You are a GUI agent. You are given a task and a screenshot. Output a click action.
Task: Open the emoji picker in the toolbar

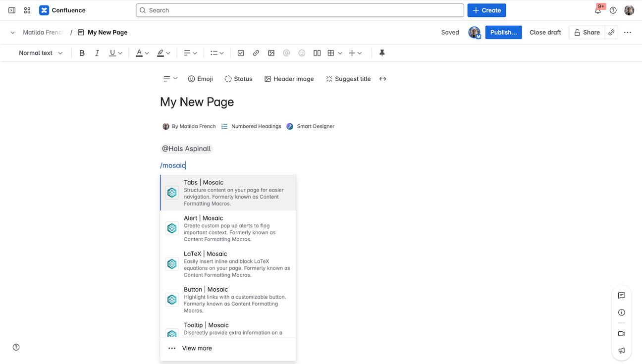click(x=302, y=53)
